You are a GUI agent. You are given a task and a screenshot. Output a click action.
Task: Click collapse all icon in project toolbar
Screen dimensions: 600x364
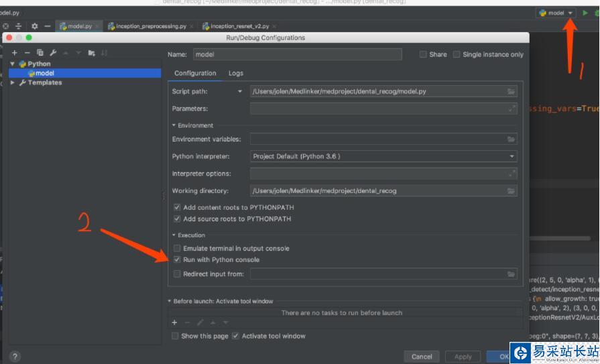click(18, 26)
